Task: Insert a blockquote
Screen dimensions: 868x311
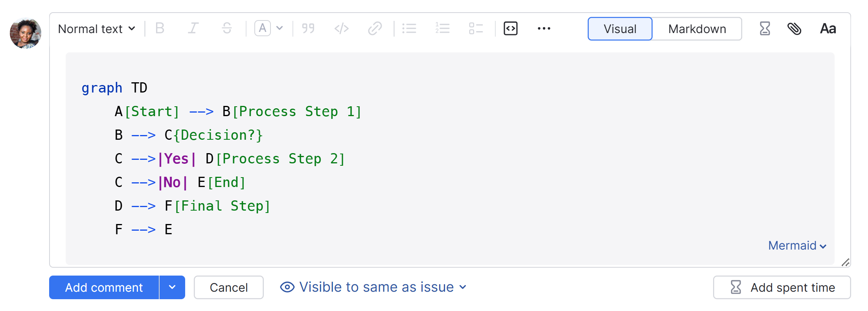Action: pos(308,28)
